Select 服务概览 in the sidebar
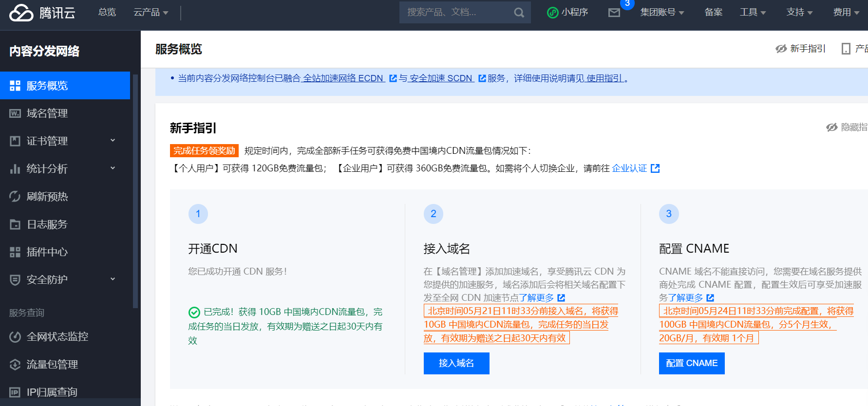The width and height of the screenshot is (868, 406). click(65, 86)
